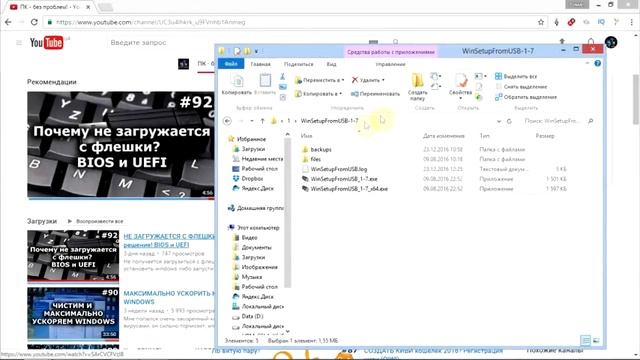
Task: Open Explorer help question-mark icon
Action: pyautogui.click(x=598, y=64)
